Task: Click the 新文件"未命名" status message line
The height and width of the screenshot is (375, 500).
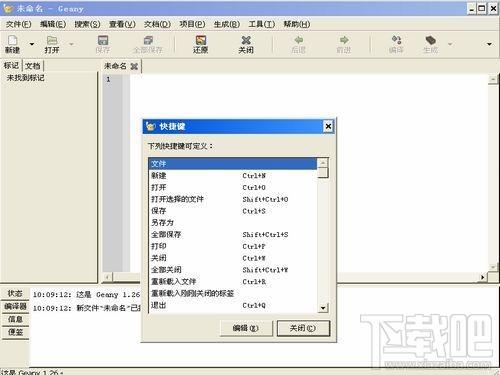Action: click(x=87, y=308)
